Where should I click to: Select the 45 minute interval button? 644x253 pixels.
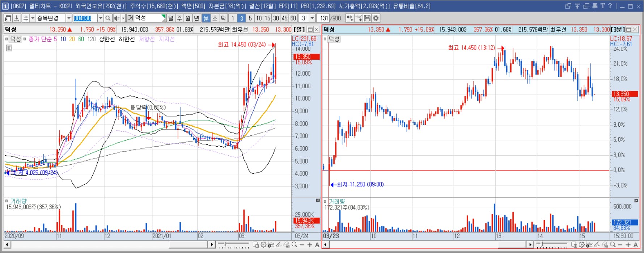point(285,18)
